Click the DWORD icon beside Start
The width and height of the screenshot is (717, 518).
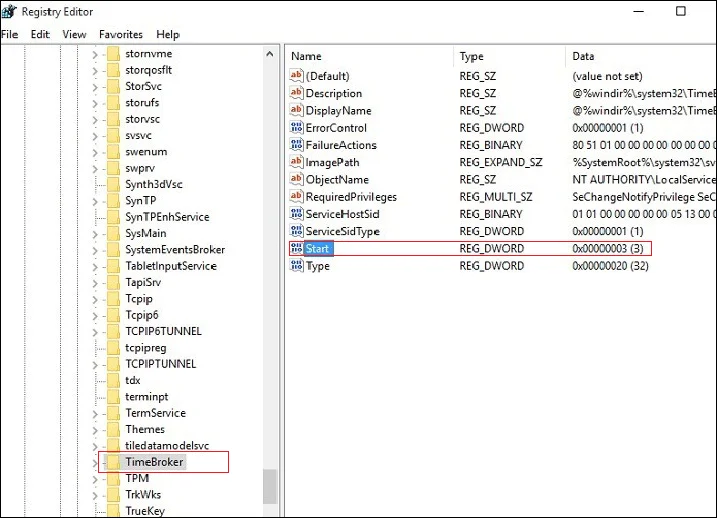(296, 248)
